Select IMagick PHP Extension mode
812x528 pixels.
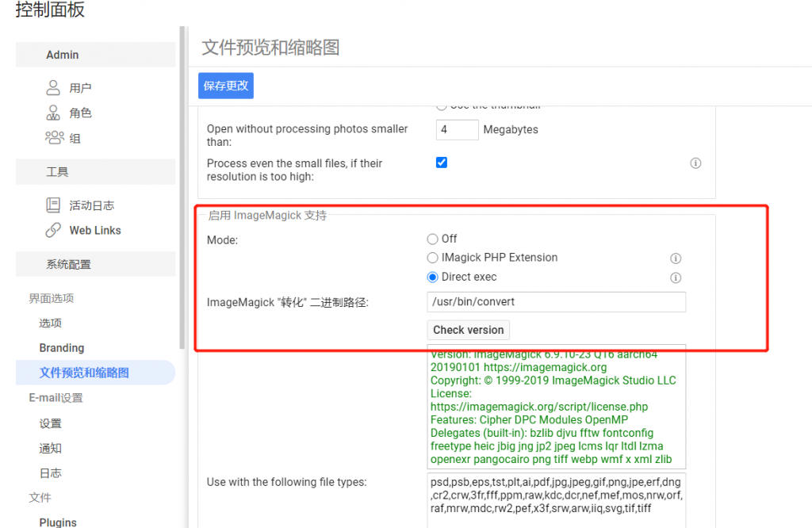[x=432, y=258]
